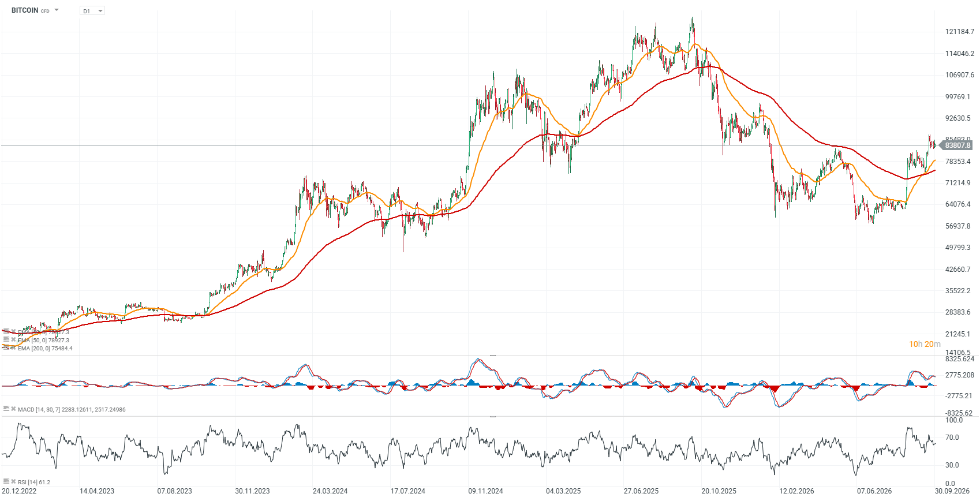
Task: Open the D1 timeframe dropdown
Action: [x=92, y=11]
